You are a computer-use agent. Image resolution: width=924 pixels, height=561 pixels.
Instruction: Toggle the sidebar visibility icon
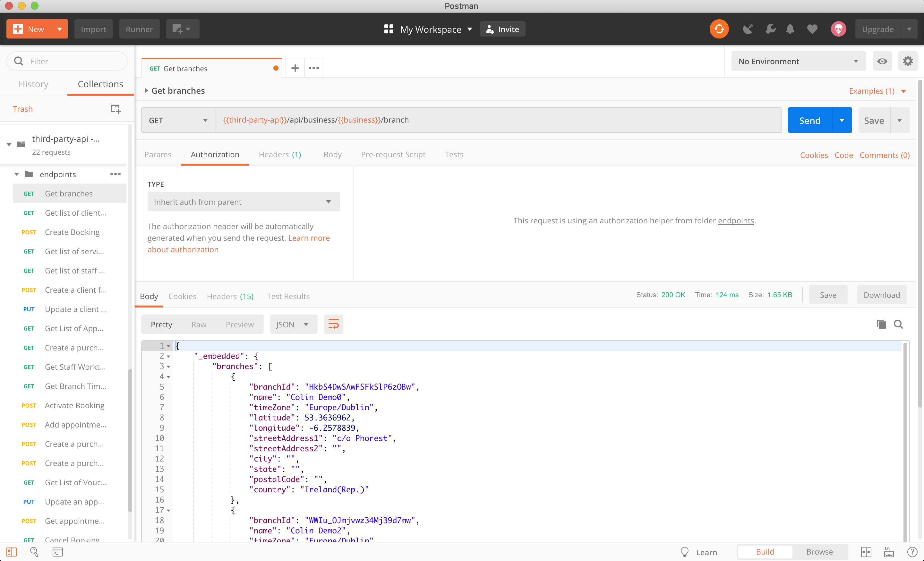[12, 552]
